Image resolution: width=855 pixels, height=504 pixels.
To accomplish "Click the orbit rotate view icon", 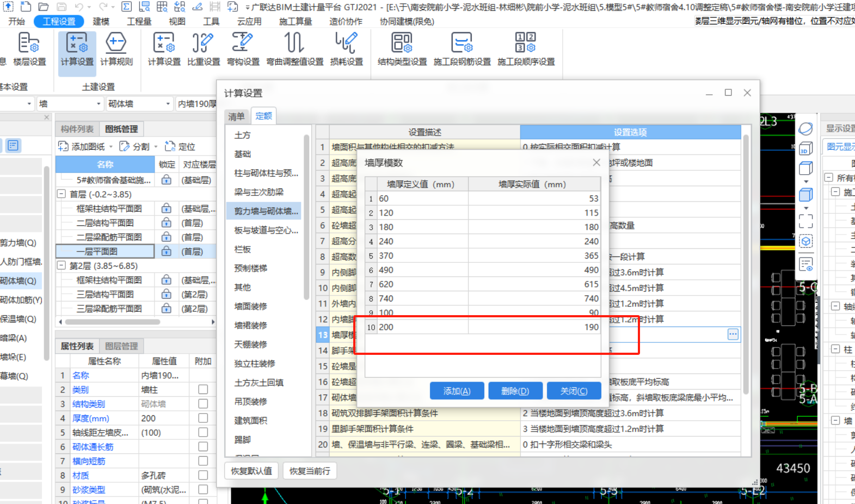I will [806, 129].
